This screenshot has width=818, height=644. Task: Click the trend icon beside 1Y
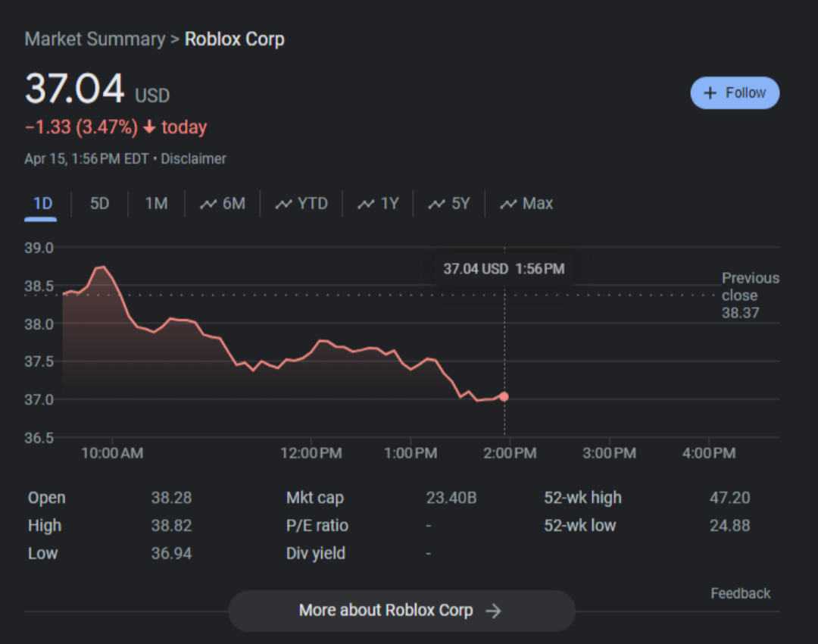(366, 204)
